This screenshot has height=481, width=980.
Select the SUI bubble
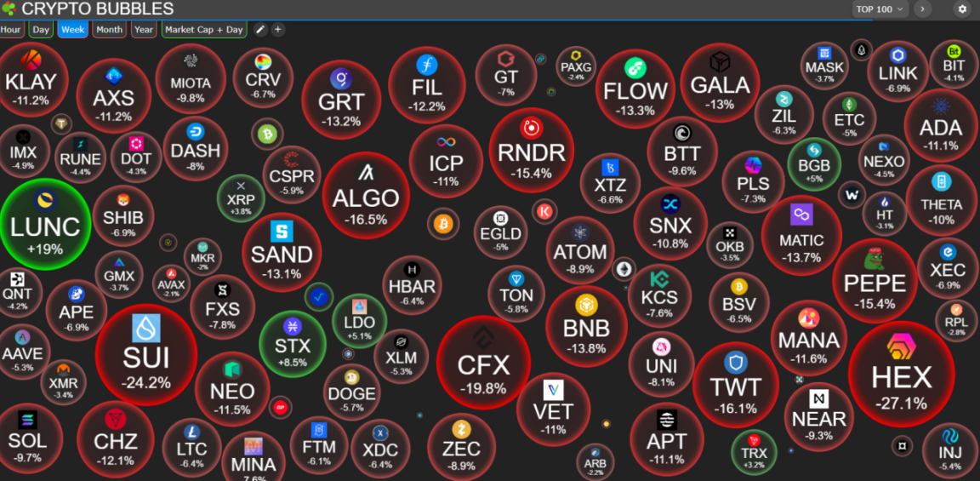tap(145, 355)
